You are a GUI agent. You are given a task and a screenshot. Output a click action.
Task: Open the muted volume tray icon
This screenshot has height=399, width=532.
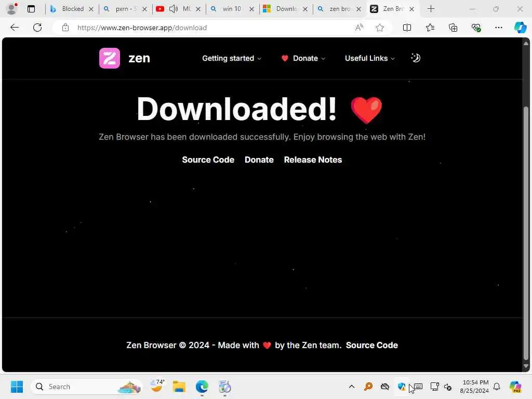[x=447, y=387]
